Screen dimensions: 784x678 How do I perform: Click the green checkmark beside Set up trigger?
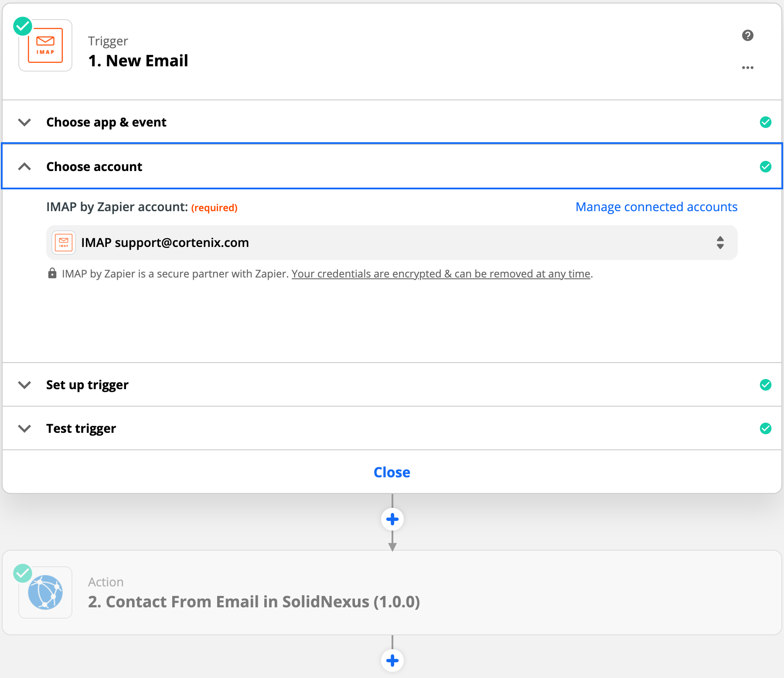point(766,385)
